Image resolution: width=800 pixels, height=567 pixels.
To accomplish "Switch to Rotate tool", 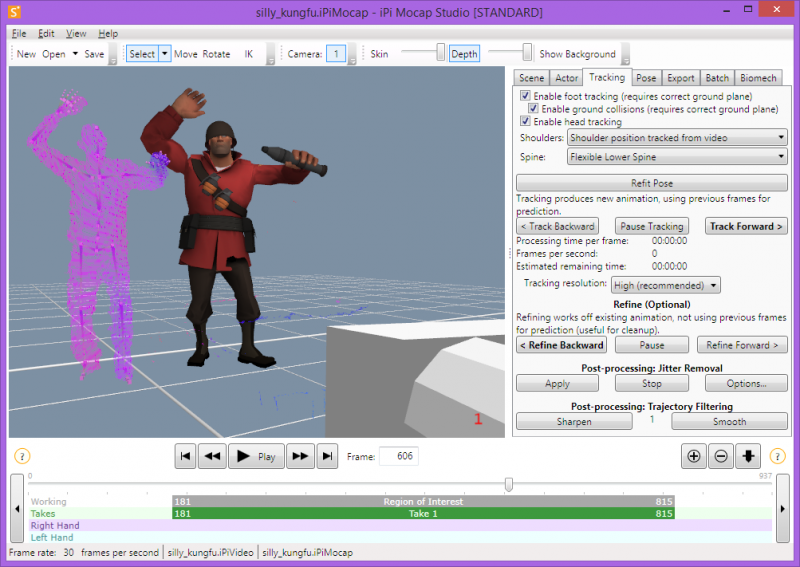I will click(x=216, y=54).
